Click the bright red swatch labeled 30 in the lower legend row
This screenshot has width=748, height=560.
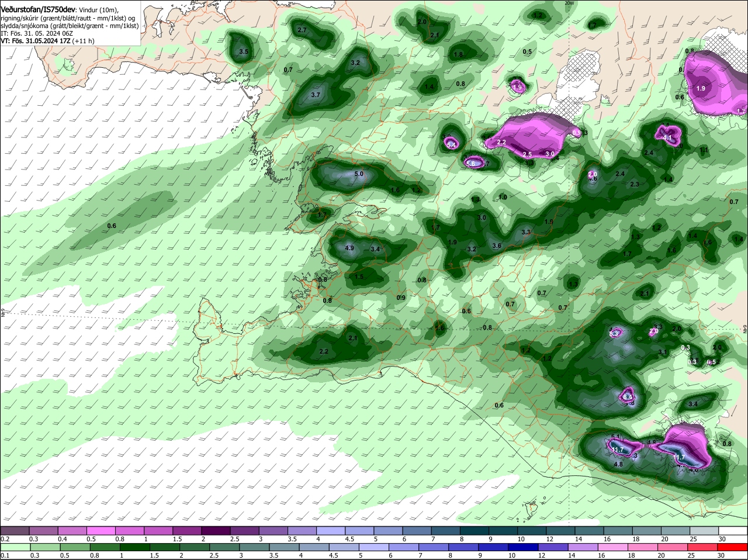[733, 547]
